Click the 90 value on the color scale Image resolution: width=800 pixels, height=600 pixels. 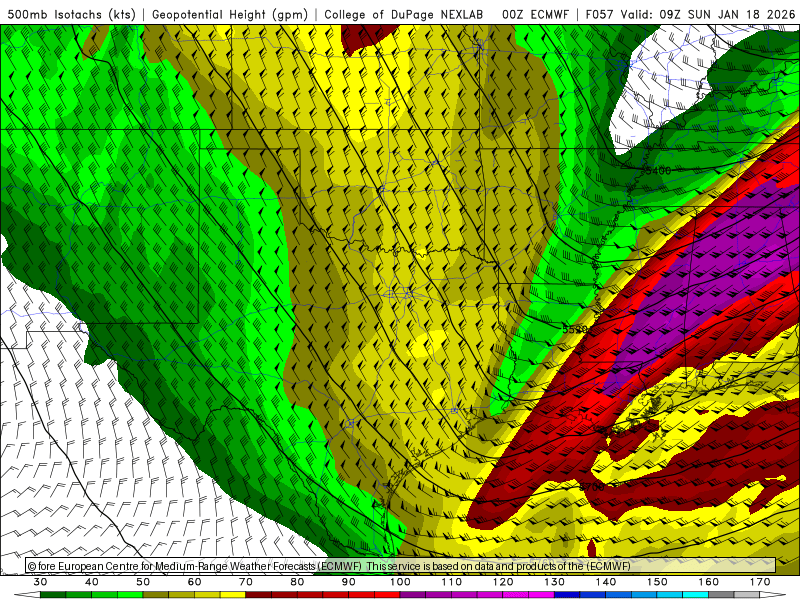point(348,582)
